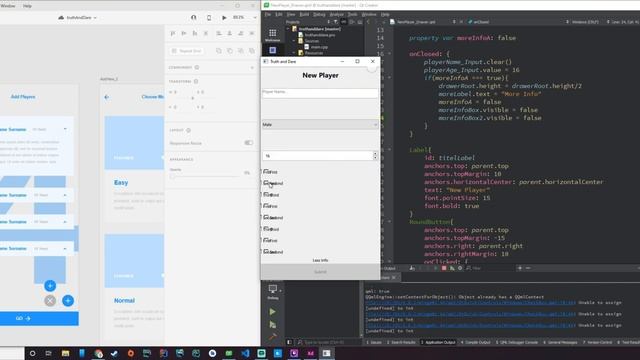Open the Male gender combo box
The image size is (640, 360).
[x=320, y=124]
